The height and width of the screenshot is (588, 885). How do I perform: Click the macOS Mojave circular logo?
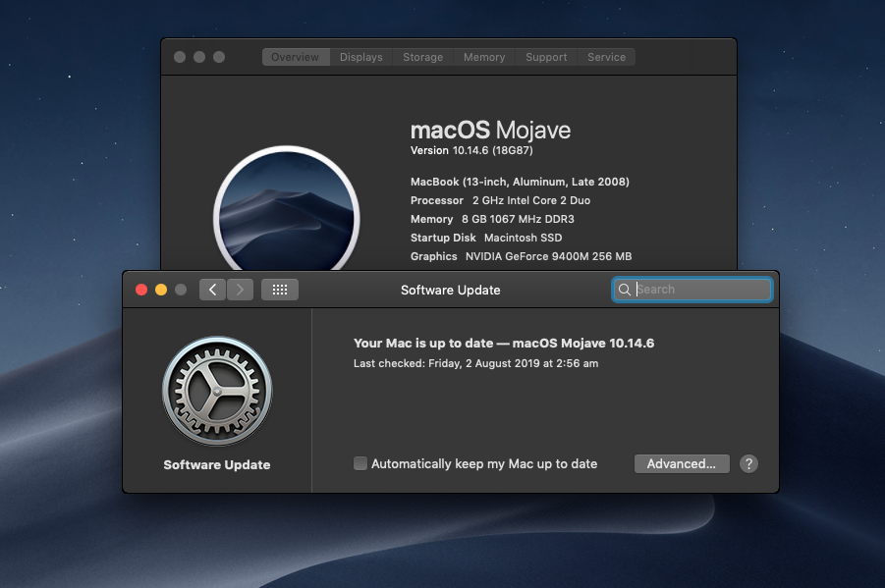coord(287,209)
